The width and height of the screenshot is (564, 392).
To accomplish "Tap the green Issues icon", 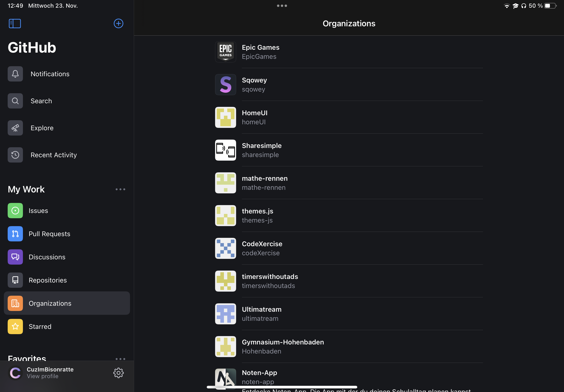I will tap(15, 211).
